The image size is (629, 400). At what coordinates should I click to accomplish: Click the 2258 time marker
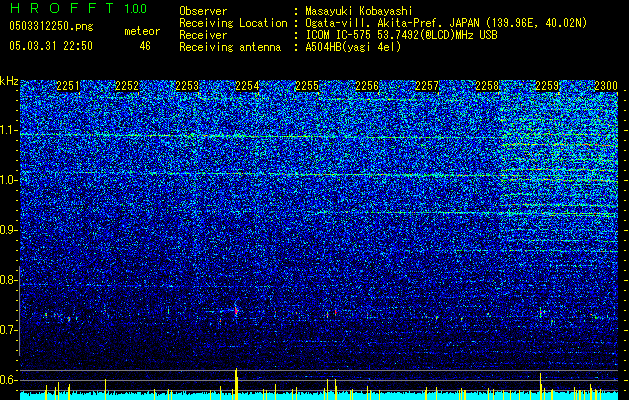coord(487,86)
